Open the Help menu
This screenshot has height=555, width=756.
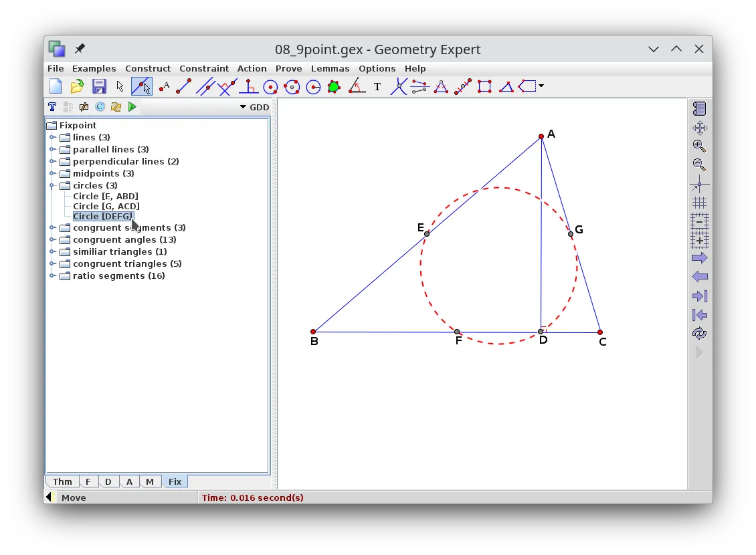click(415, 68)
